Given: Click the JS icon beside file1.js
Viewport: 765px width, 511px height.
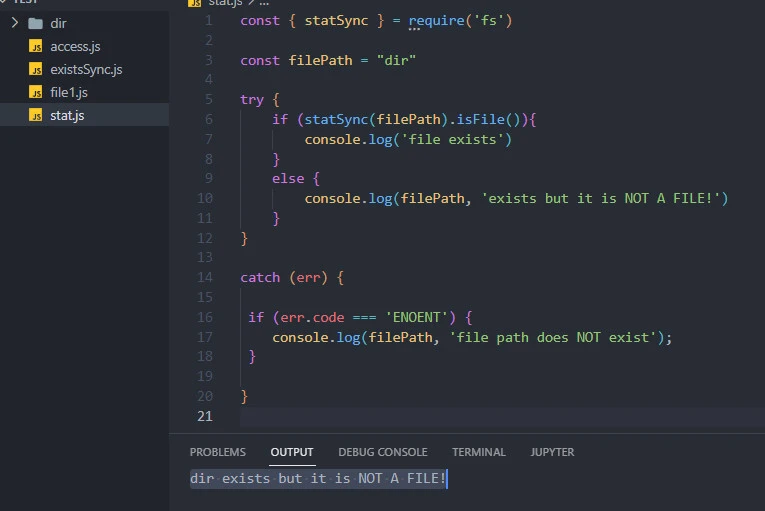Looking at the screenshot, I should pyautogui.click(x=36, y=92).
